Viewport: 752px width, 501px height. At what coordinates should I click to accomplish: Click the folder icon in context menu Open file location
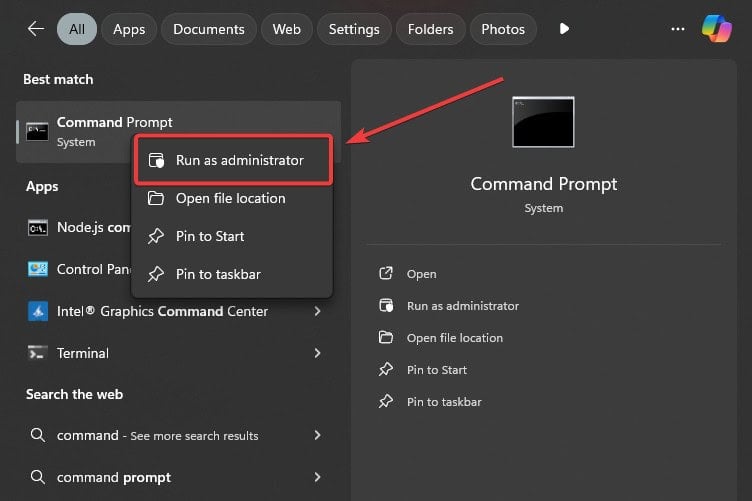click(x=156, y=198)
